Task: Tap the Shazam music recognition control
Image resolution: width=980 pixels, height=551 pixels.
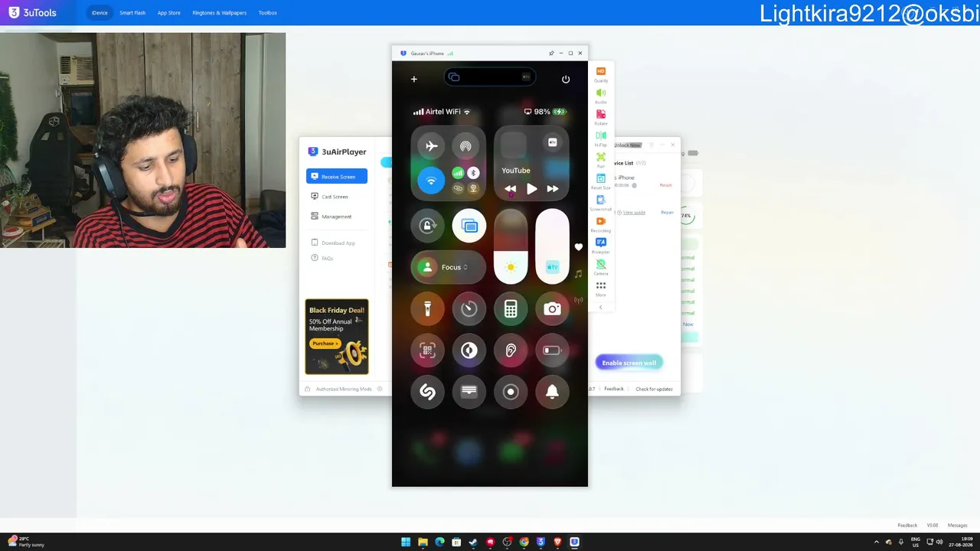Action: pos(427,392)
